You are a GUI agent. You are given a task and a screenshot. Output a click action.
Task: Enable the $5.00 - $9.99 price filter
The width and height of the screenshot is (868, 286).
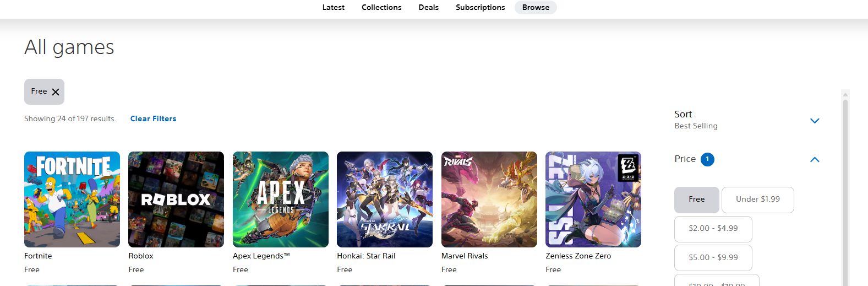(x=713, y=258)
